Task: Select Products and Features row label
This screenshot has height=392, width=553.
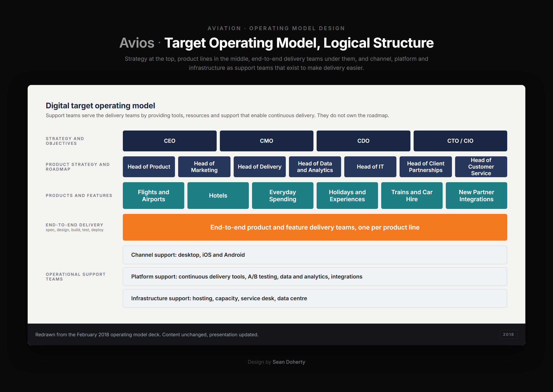Action: (79, 196)
